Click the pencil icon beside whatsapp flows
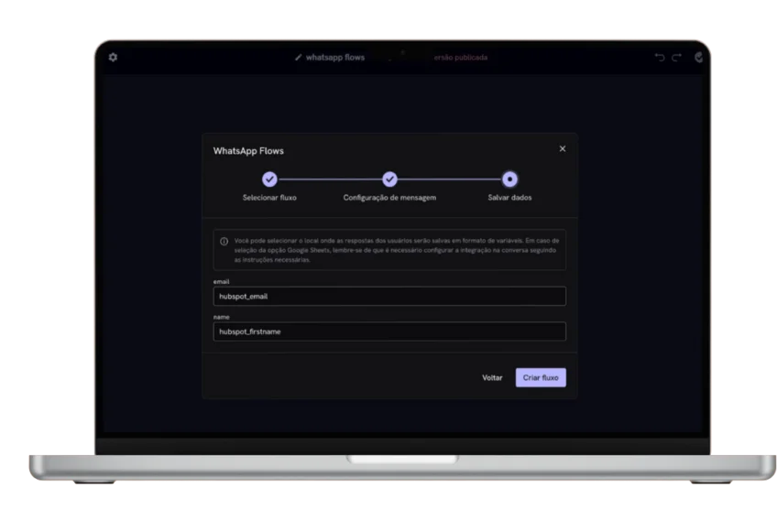The height and width of the screenshot is (532, 777). [x=298, y=58]
